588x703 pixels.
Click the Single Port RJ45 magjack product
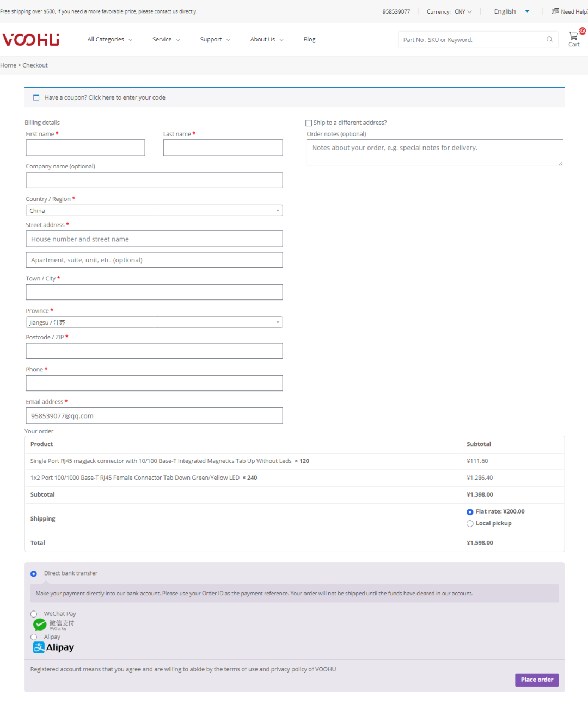[161, 461]
